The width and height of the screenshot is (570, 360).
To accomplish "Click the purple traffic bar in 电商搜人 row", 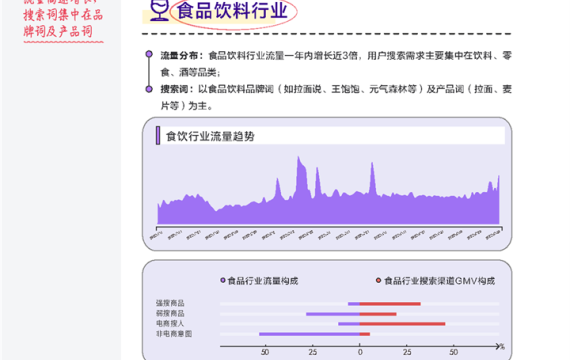I will click(x=349, y=324).
